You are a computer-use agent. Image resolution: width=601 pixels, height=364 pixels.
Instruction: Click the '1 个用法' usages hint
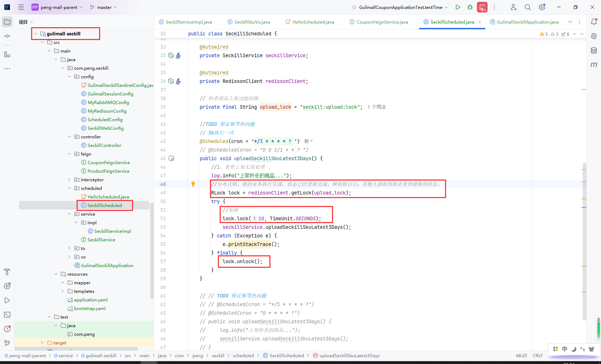coord(377,107)
